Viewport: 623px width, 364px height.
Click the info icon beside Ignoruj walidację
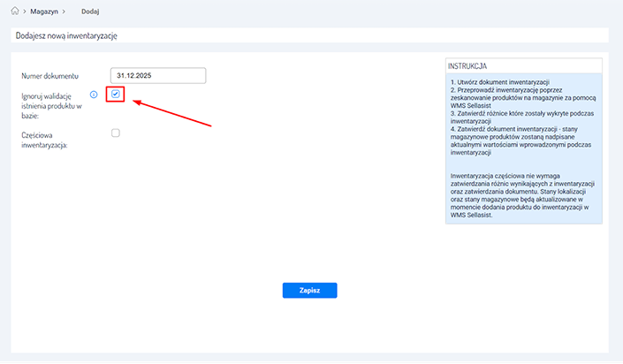click(94, 95)
